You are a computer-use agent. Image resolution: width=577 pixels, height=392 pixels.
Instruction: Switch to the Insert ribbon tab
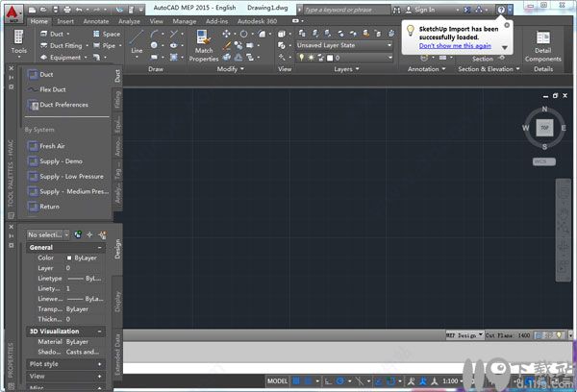tap(65, 21)
